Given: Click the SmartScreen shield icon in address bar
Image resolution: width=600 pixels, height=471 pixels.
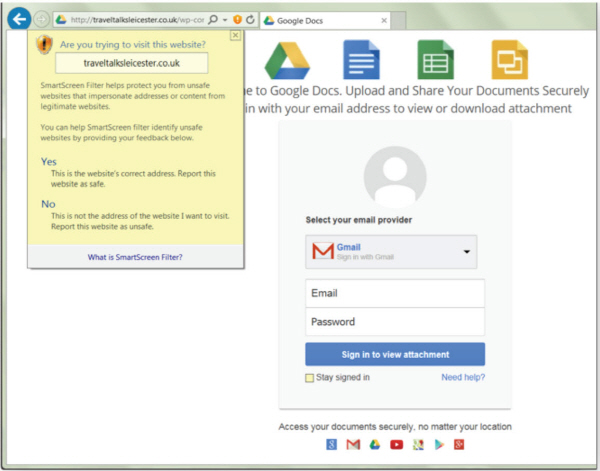Looking at the screenshot, I should click(x=238, y=20).
